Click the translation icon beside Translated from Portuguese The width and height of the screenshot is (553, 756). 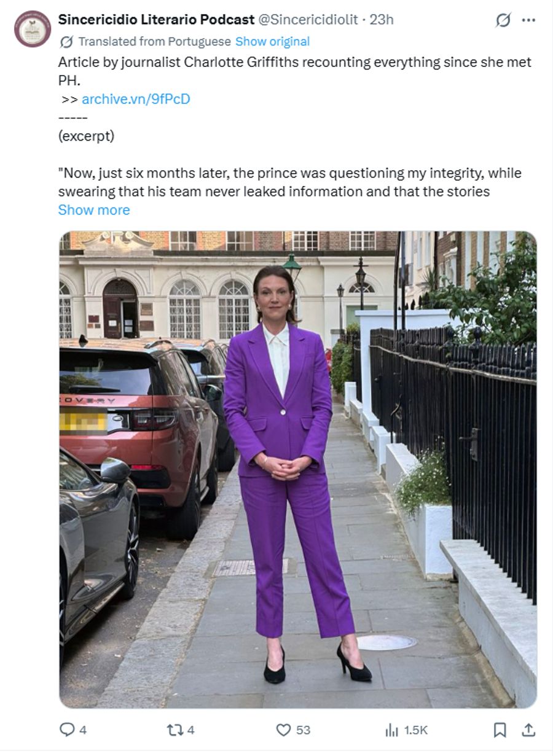pos(66,42)
